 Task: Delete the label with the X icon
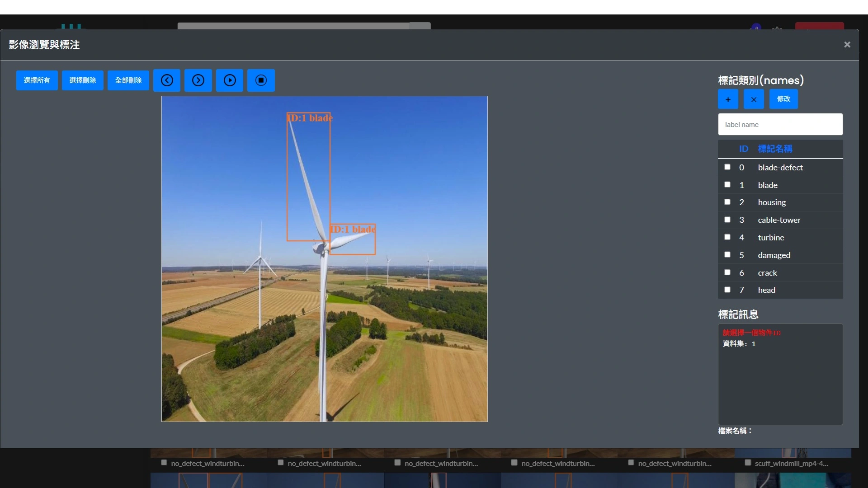(754, 99)
